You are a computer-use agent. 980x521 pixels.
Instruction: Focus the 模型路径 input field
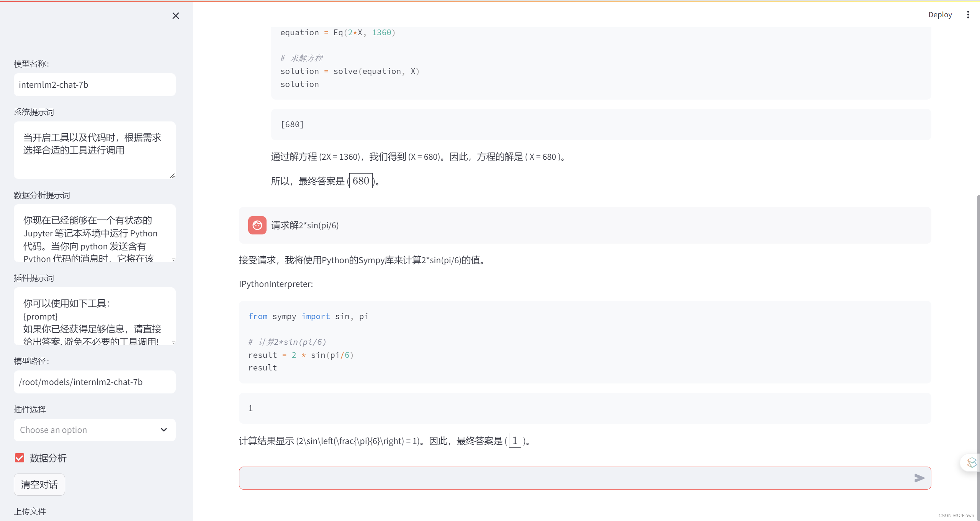click(x=95, y=382)
